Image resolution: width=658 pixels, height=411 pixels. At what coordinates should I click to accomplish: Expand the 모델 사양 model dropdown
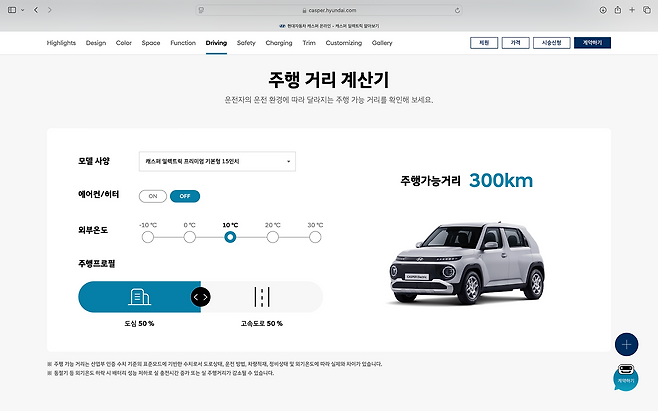(216, 161)
